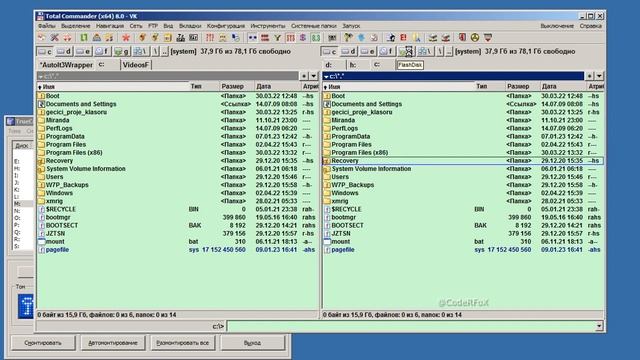Click Автомонтирование button in TrueCrypt window
Screen dimensions: 640x360
[x=113, y=343]
